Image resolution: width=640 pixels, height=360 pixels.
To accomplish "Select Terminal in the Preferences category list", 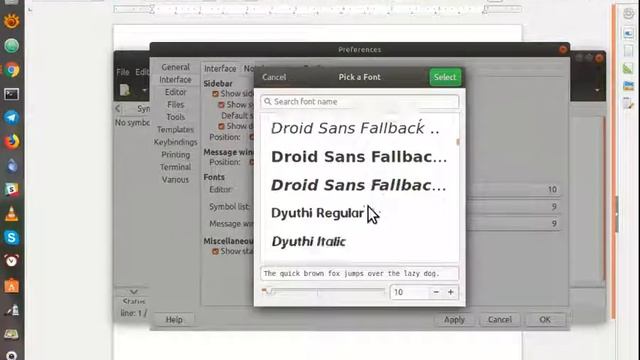I will (x=176, y=167).
